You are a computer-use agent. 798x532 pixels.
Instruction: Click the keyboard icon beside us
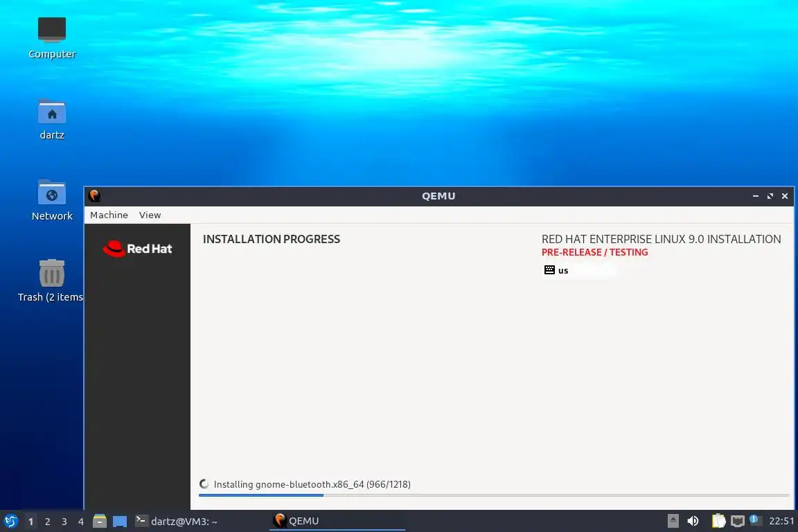tap(549, 270)
